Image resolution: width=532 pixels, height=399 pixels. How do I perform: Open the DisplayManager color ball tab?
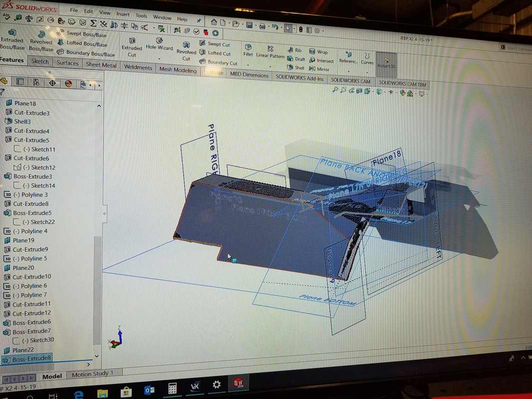(x=68, y=84)
